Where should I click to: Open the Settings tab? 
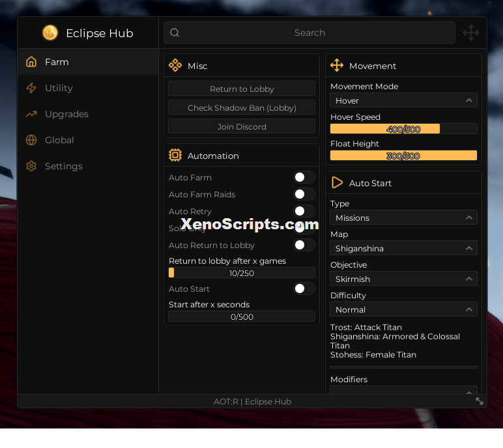click(x=88, y=166)
